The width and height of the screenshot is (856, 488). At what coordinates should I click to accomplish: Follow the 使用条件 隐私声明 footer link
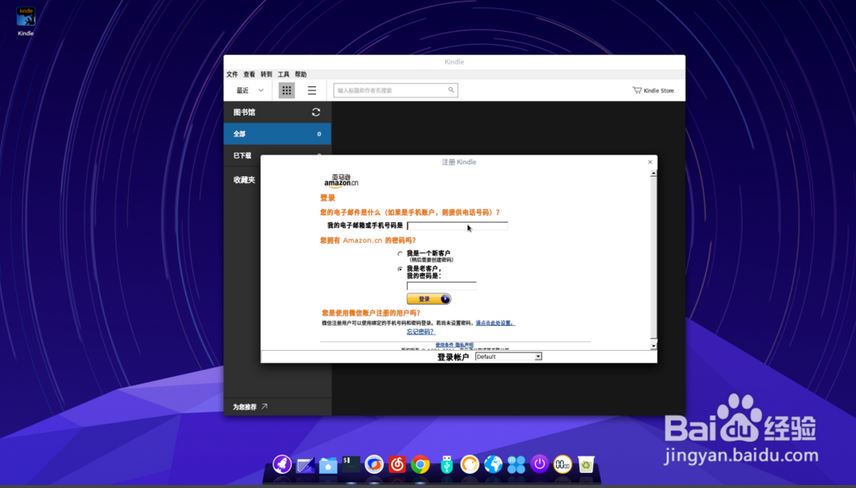(x=454, y=345)
